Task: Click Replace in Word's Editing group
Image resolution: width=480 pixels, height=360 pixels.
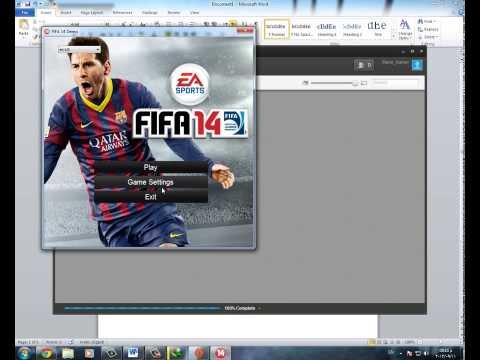Action: point(428,29)
